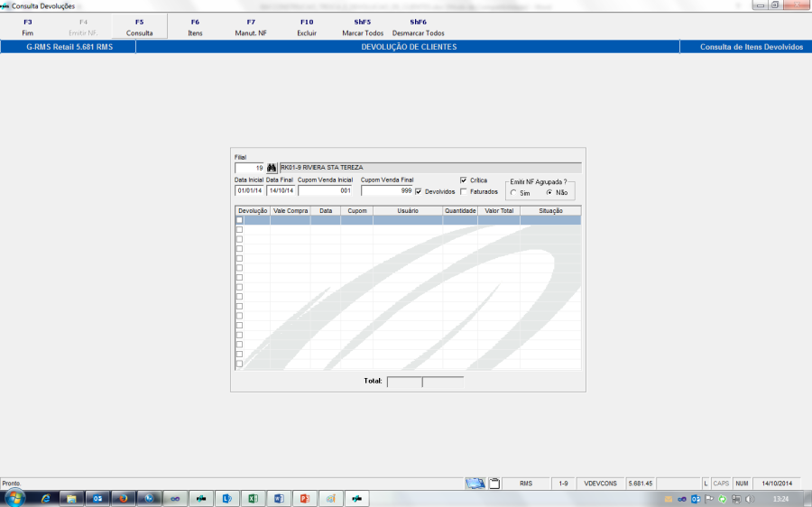
Task: Click the Data column header in grid
Action: click(326, 211)
